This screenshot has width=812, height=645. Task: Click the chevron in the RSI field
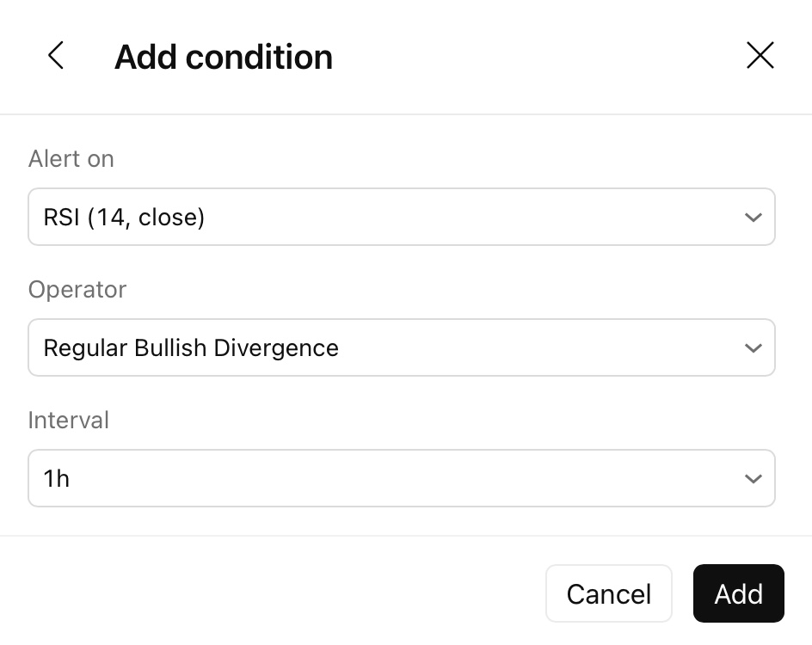[753, 218]
